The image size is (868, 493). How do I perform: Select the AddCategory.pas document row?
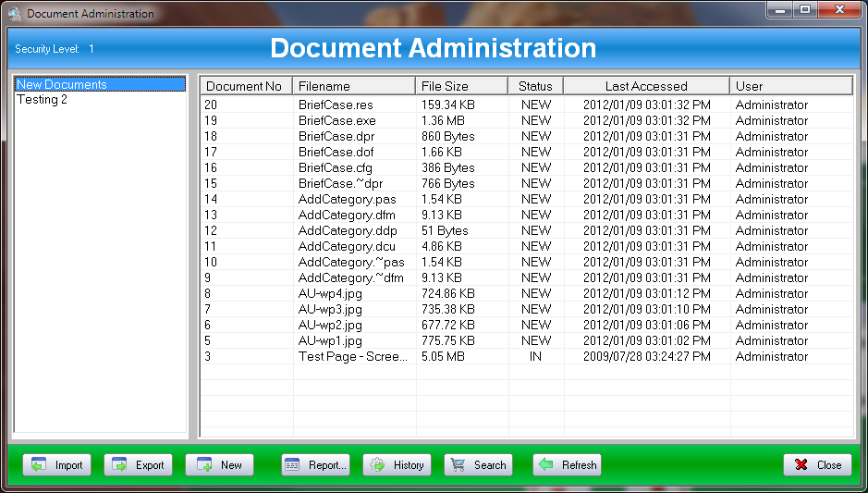tap(347, 199)
